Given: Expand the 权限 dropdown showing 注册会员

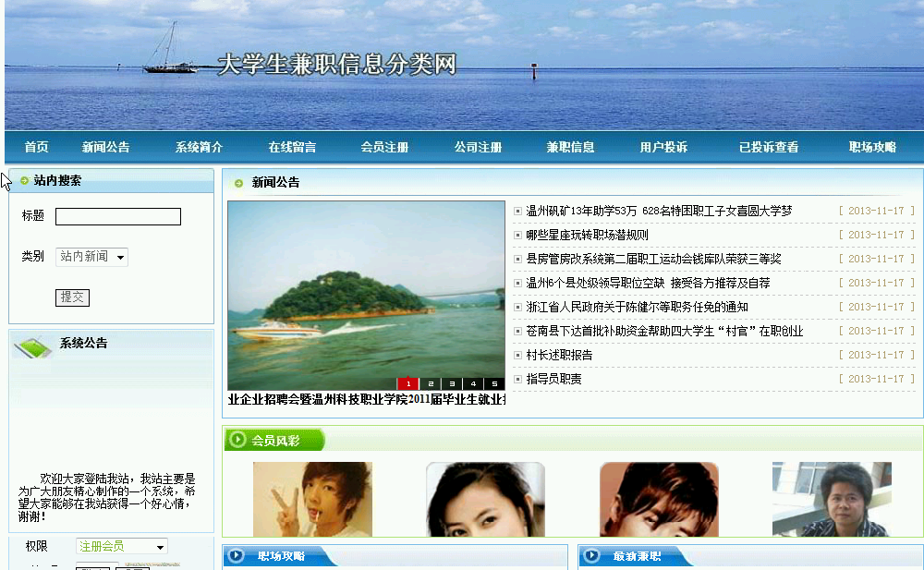Looking at the screenshot, I should [x=122, y=547].
